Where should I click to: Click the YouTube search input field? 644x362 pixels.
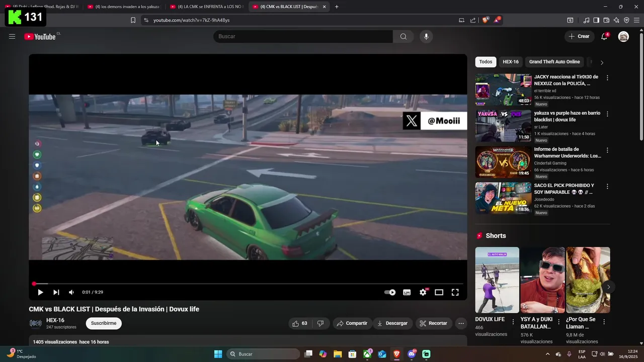pos(303,36)
